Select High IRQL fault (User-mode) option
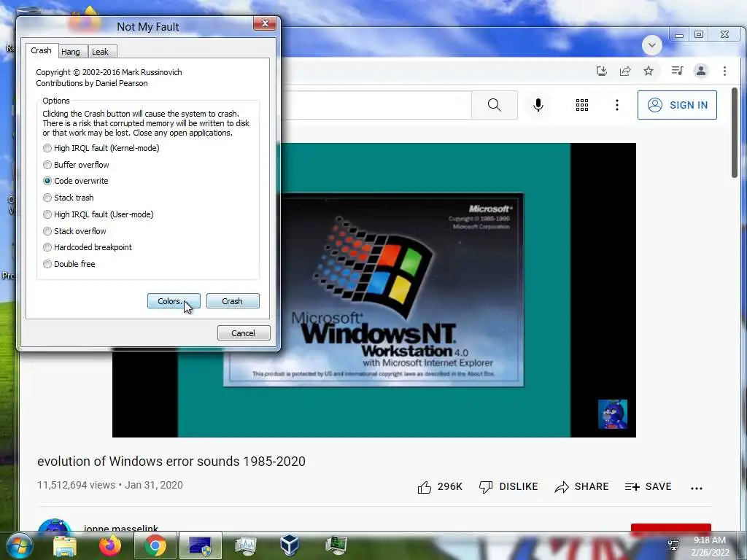Image resolution: width=747 pixels, height=560 pixels. click(98, 214)
